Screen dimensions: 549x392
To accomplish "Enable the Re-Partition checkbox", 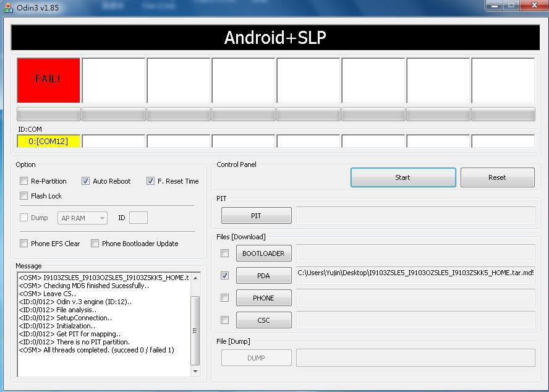I will tap(24, 181).
